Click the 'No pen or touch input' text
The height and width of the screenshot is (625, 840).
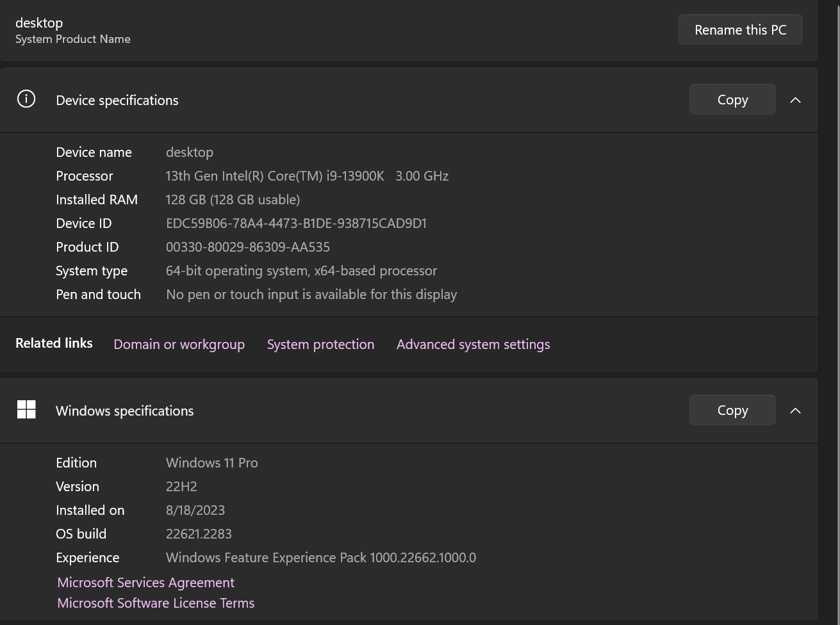pyautogui.click(x=311, y=295)
